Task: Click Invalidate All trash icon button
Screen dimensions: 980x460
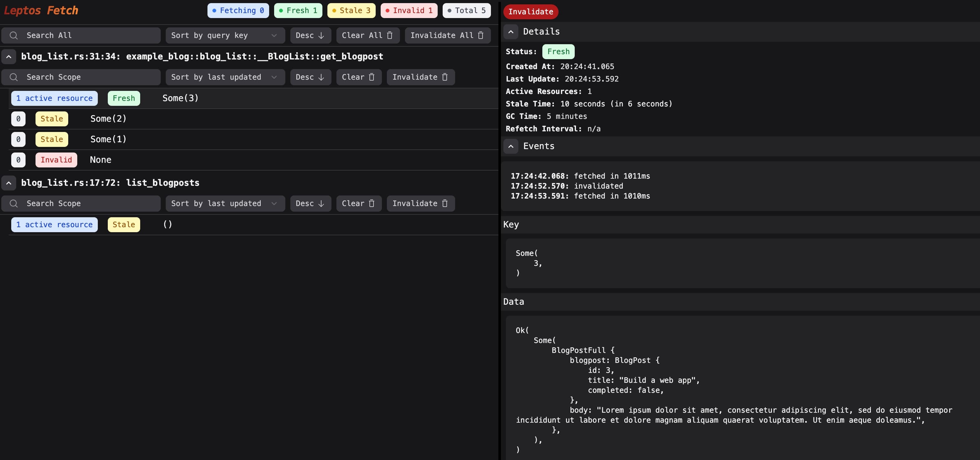Action: tap(447, 35)
